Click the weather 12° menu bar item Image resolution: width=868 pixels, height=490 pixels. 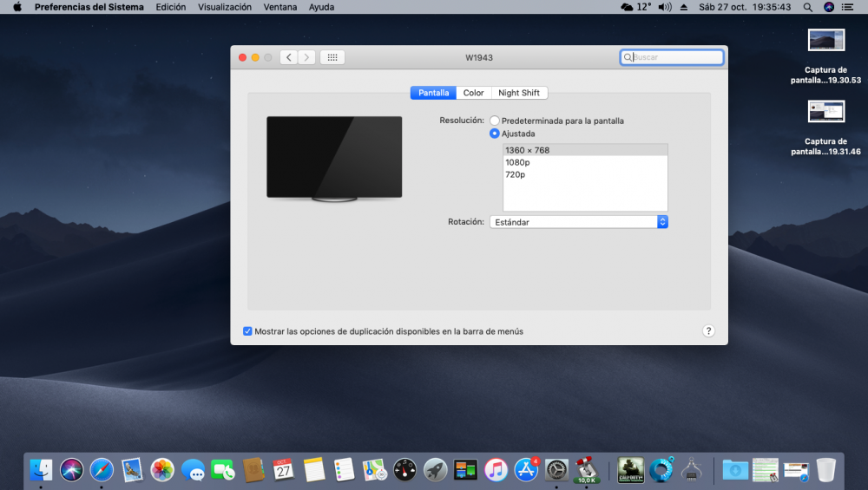click(636, 7)
